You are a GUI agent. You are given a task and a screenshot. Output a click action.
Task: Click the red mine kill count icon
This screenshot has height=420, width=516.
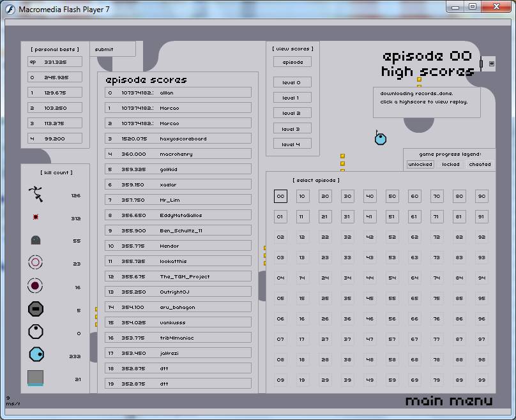pos(36,218)
